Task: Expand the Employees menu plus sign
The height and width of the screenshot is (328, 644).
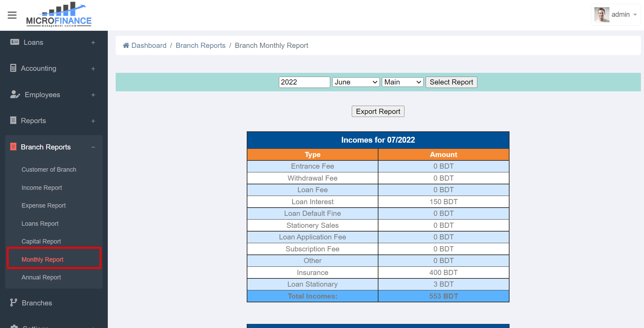Action: pyautogui.click(x=93, y=95)
